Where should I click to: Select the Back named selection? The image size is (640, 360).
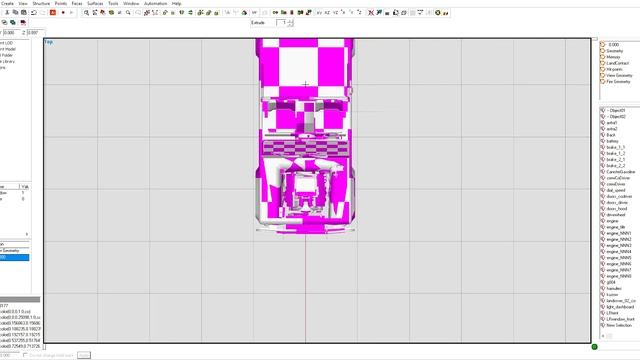pos(611,135)
